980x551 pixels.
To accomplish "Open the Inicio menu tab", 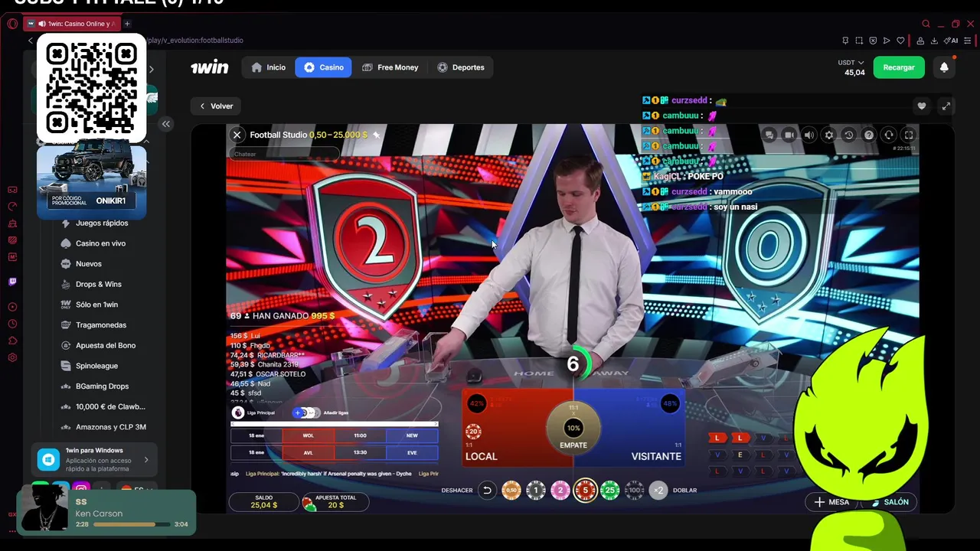I will 268,67.
